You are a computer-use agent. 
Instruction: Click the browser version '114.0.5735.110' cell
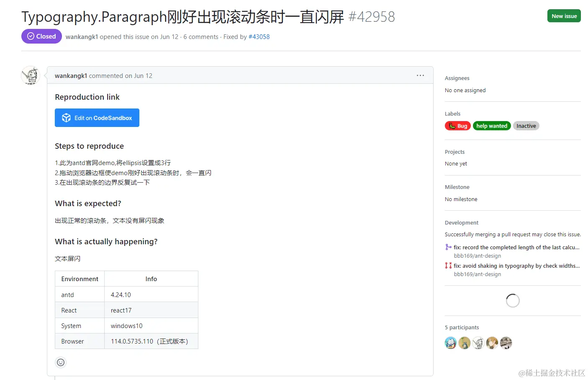click(151, 341)
